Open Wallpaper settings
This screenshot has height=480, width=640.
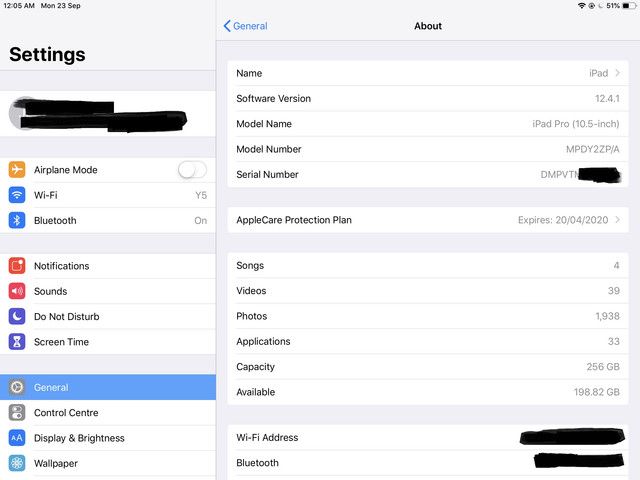click(108, 463)
